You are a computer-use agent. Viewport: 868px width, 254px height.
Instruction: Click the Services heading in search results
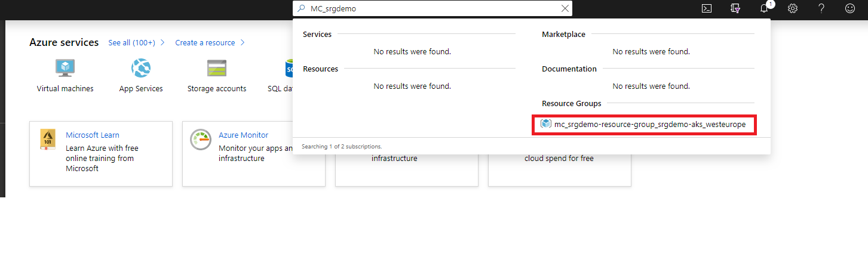point(317,35)
